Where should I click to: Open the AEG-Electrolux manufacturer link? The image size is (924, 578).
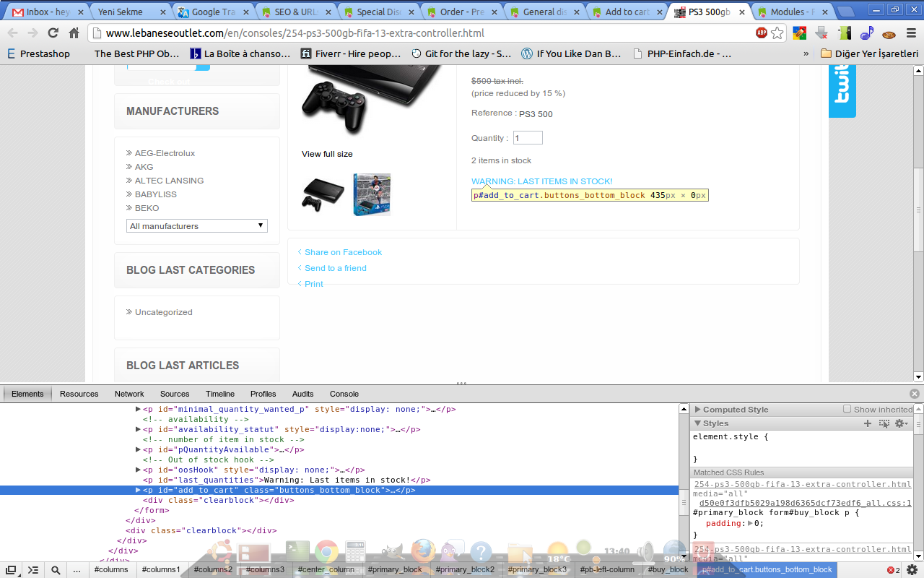tap(165, 153)
